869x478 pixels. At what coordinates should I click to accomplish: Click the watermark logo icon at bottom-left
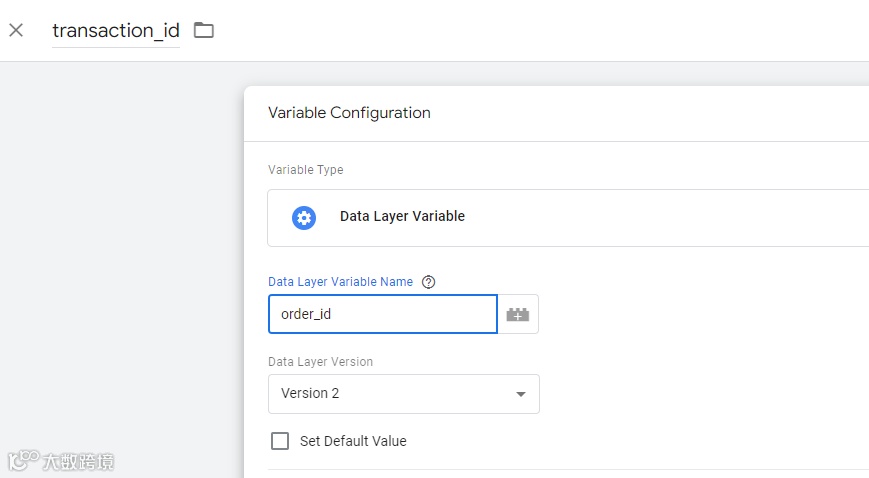click(x=22, y=461)
